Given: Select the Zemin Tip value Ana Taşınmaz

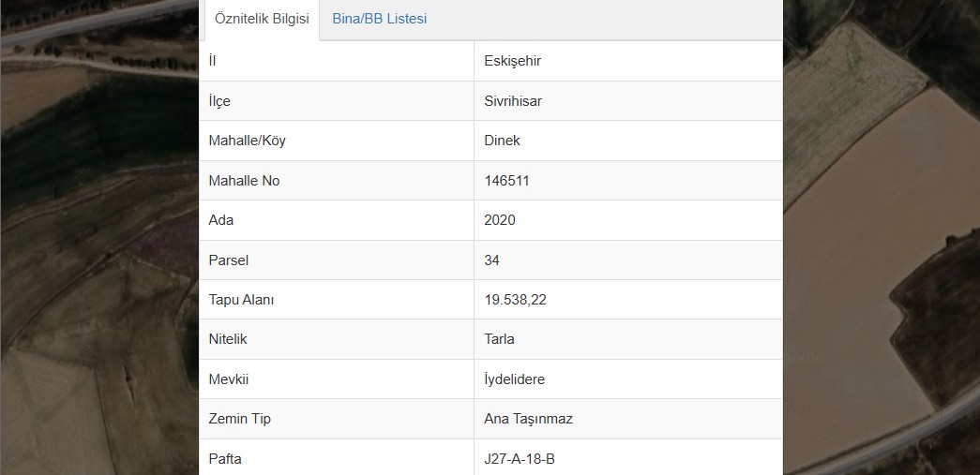Looking at the screenshot, I should pyautogui.click(x=528, y=419).
